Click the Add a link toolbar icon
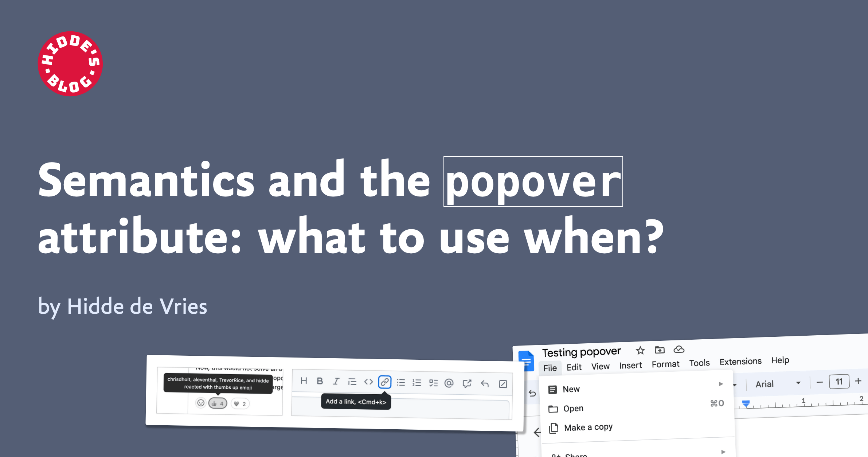The height and width of the screenshot is (457, 868). [x=384, y=382]
